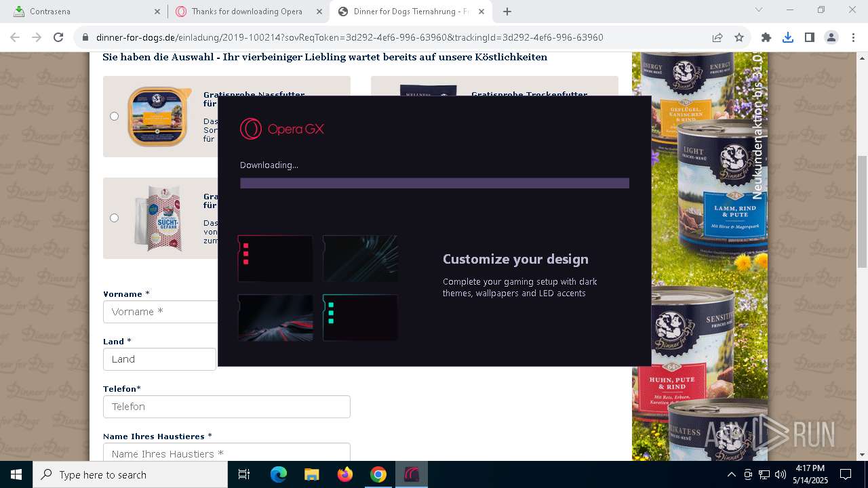Screen dimensions: 868x488
Task: Open volume control in tray
Action: click(x=781, y=474)
